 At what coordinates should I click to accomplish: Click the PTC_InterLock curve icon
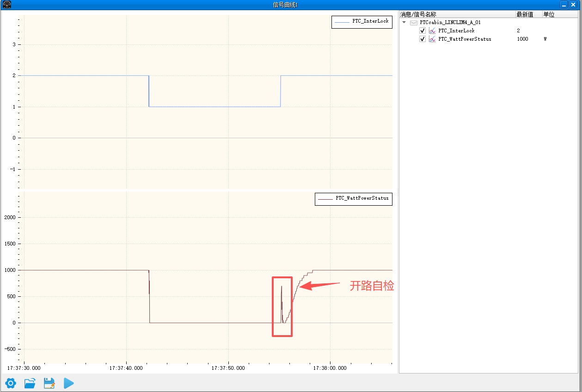[x=432, y=31]
